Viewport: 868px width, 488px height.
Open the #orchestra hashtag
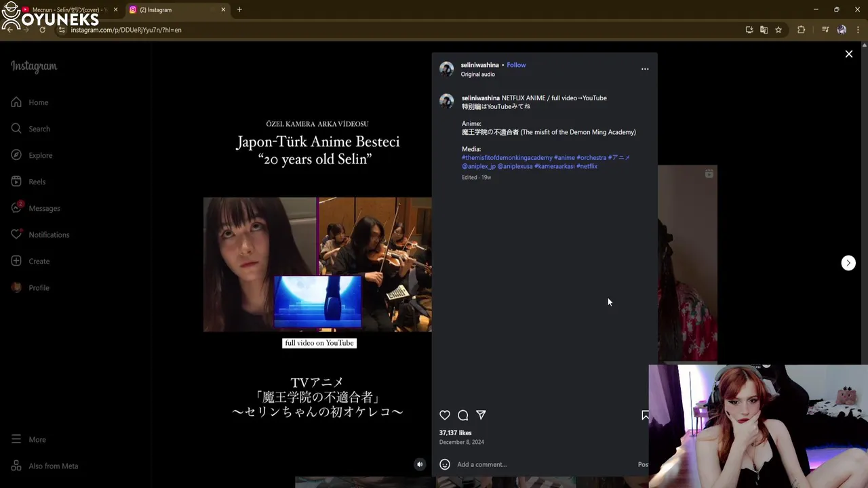tap(591, 158)
